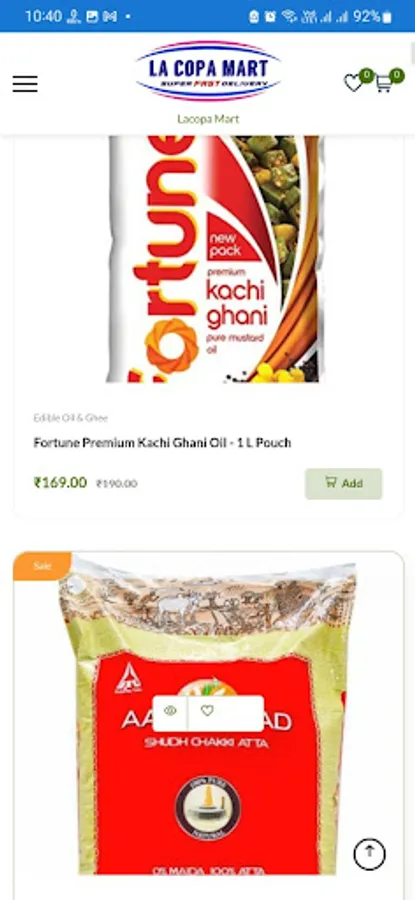Click the quick view eye icon

(x=170, y=711)
